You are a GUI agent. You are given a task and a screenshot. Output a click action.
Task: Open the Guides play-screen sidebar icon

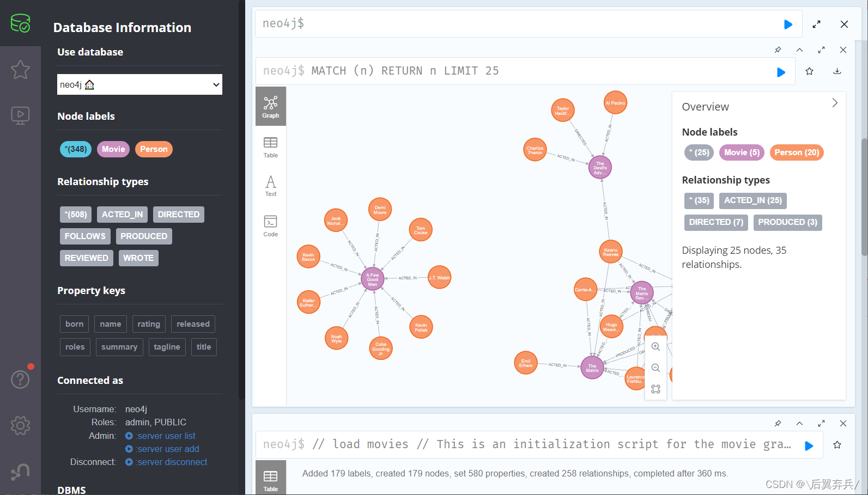pyautogui.click(x=20, y=115)
